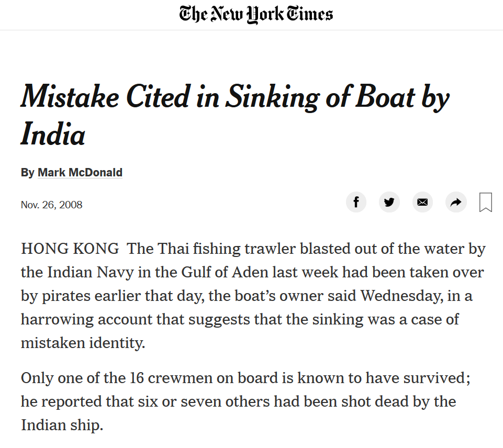The image size is (503, 448).
Task: Click the first paragraph starting HONG KONG
Action: tap(253, 296)
